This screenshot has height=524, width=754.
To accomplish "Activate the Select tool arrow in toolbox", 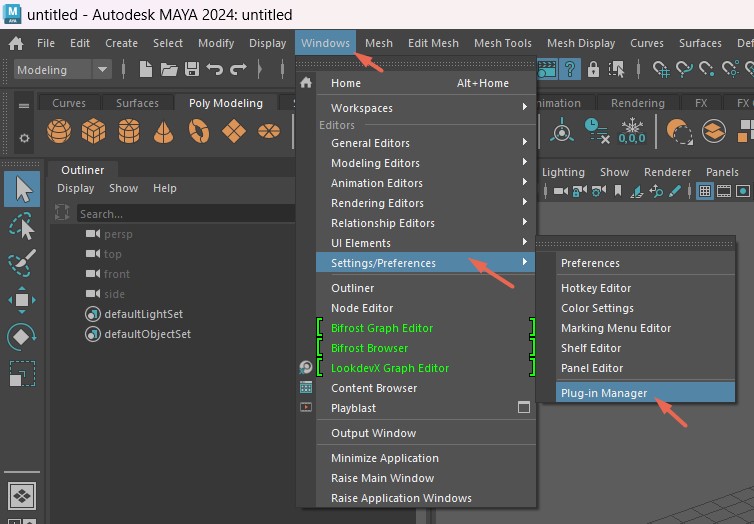I will (22, 189).
